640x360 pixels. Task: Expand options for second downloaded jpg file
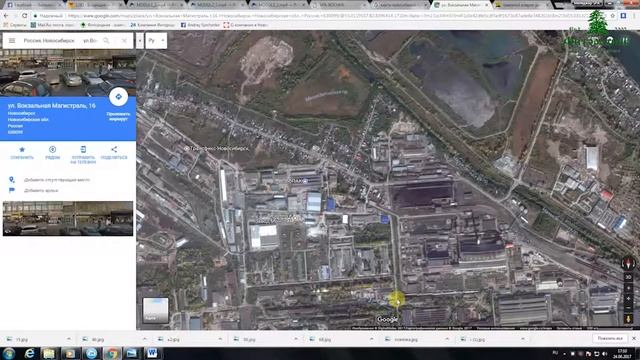pos(144,339)
